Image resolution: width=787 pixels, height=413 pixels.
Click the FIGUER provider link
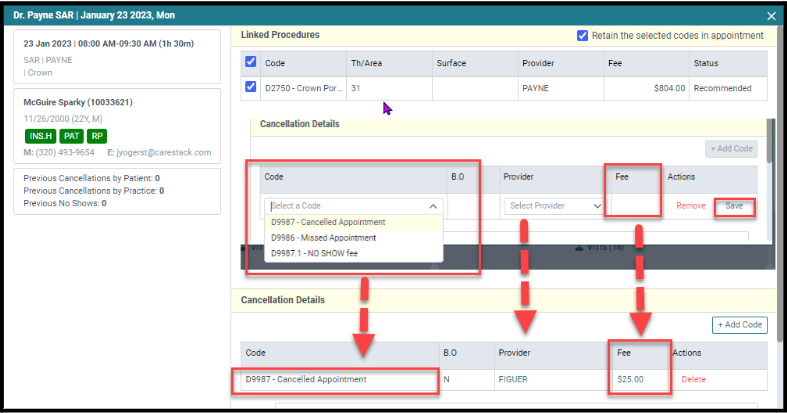pos(513,379)
